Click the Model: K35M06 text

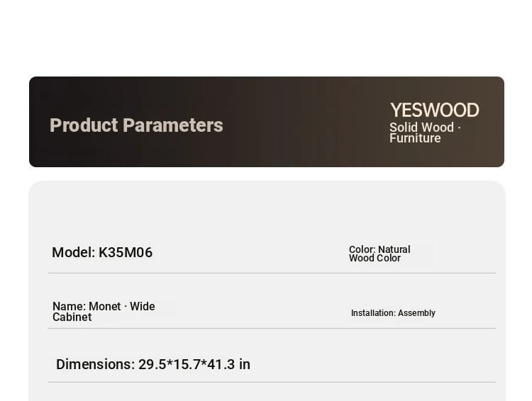(x=102, y=252)
